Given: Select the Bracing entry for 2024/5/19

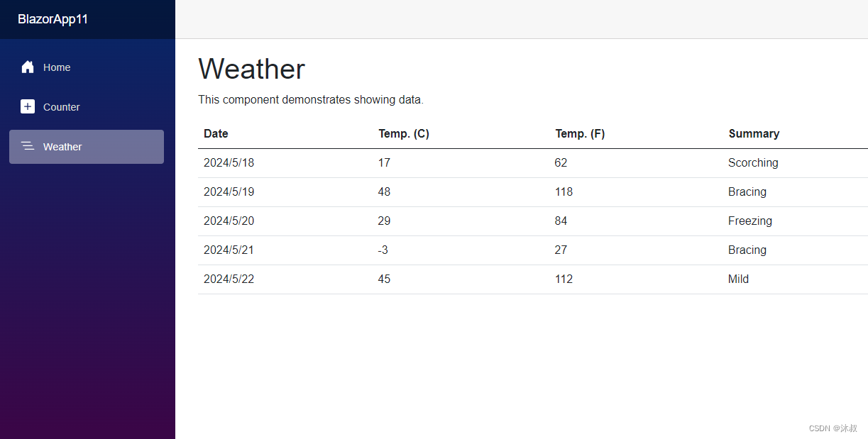Looking at the screenshot, I should pos(747,191).
